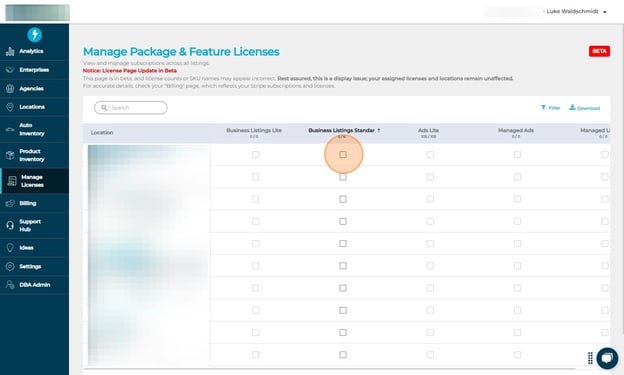Open Auto Inventory via the car icon
This screenshot has height=375, width=624.
point(10,129)
